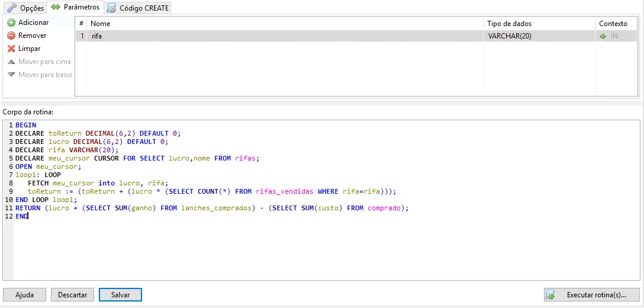Click the BEGIN line in routine body
The height and width of the screenshot is (308, 644).
tap(25, 125)
